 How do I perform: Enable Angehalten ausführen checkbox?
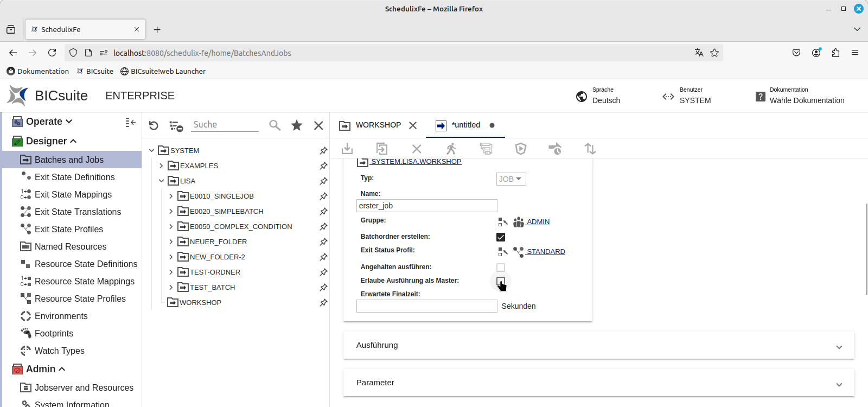tap(501, 268)
